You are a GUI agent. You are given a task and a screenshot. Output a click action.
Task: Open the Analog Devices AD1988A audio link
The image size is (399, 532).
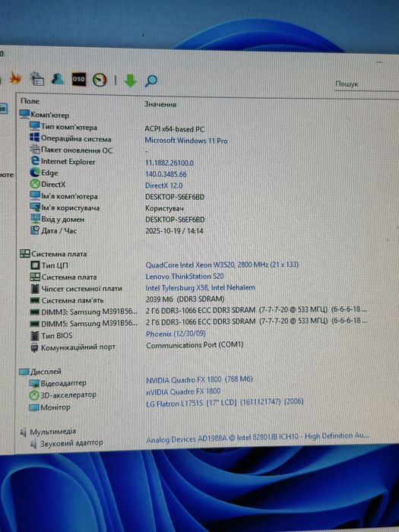pos(257,438)
